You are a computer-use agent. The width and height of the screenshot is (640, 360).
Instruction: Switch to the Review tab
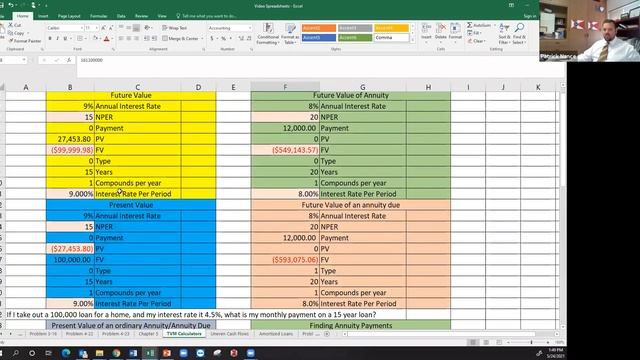tap(141, 16)
